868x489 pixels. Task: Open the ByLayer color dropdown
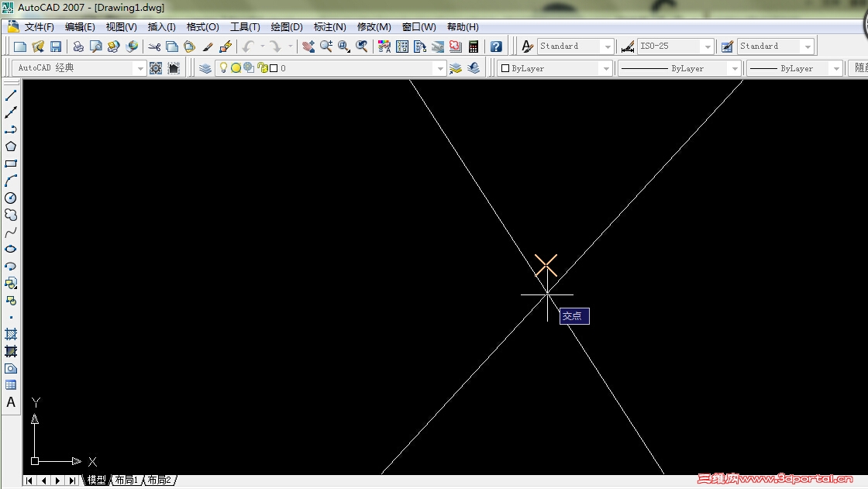(605, 68)
